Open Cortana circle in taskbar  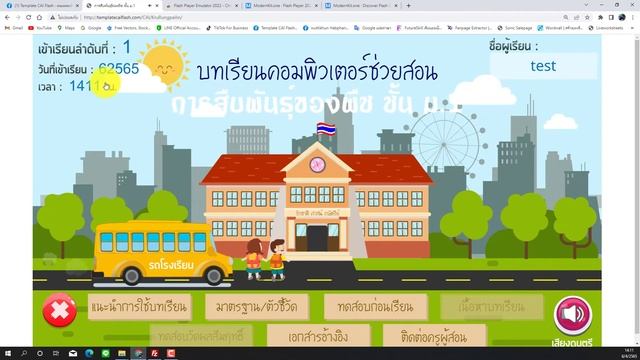point(40,353)
